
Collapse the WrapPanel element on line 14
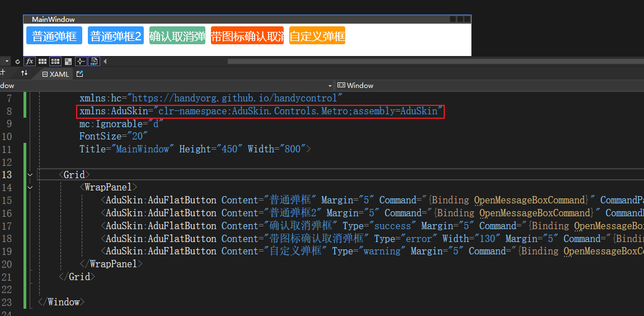[x=30, y=187]
